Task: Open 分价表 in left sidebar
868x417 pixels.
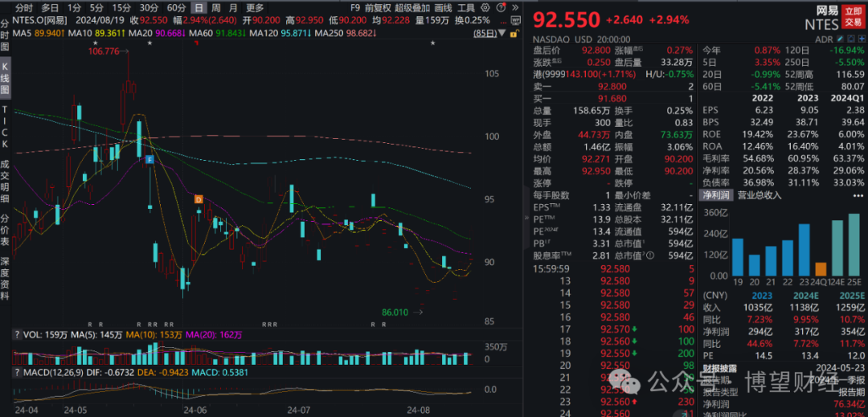Action: [5, 230]
